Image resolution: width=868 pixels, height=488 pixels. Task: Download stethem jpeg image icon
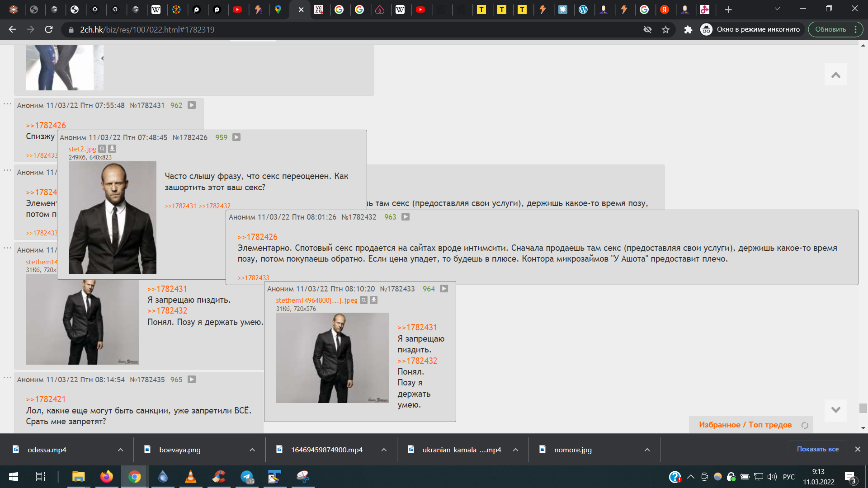[373, 300]
